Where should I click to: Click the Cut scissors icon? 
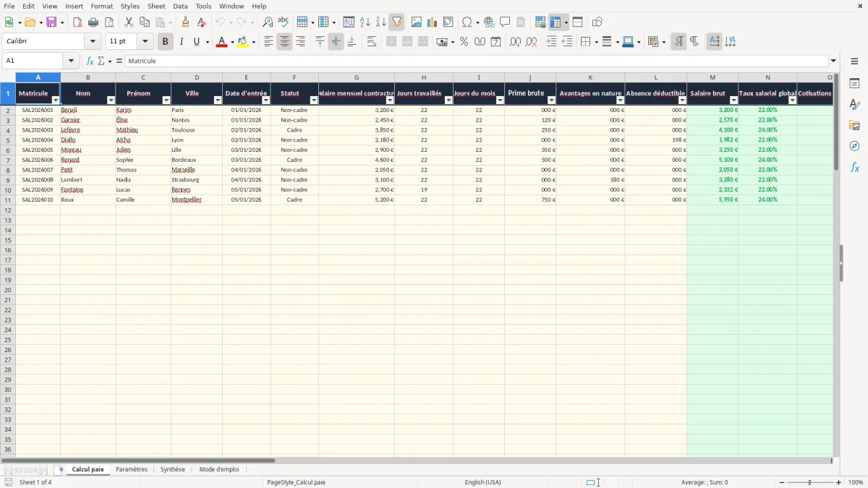(129, 22)
